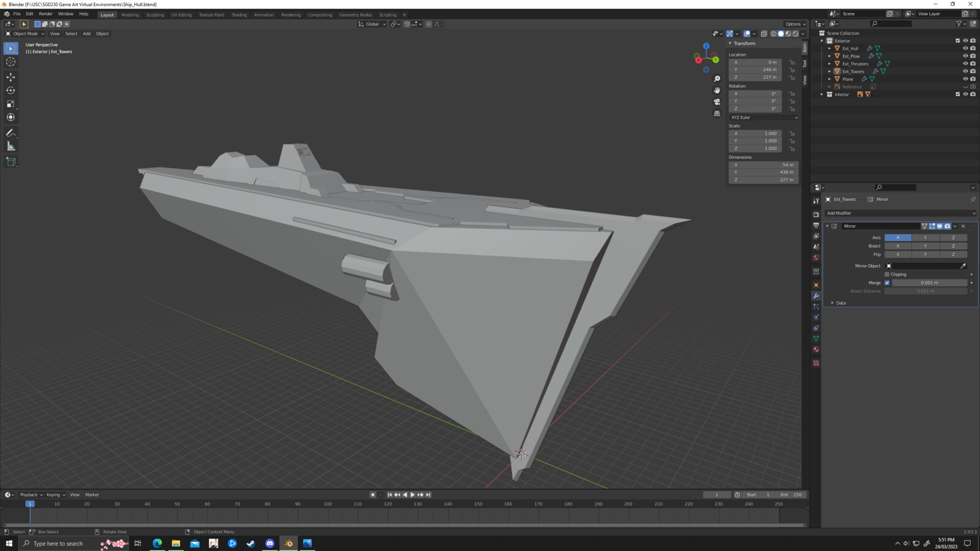Select the Add Cube tool

pos(10,162)
